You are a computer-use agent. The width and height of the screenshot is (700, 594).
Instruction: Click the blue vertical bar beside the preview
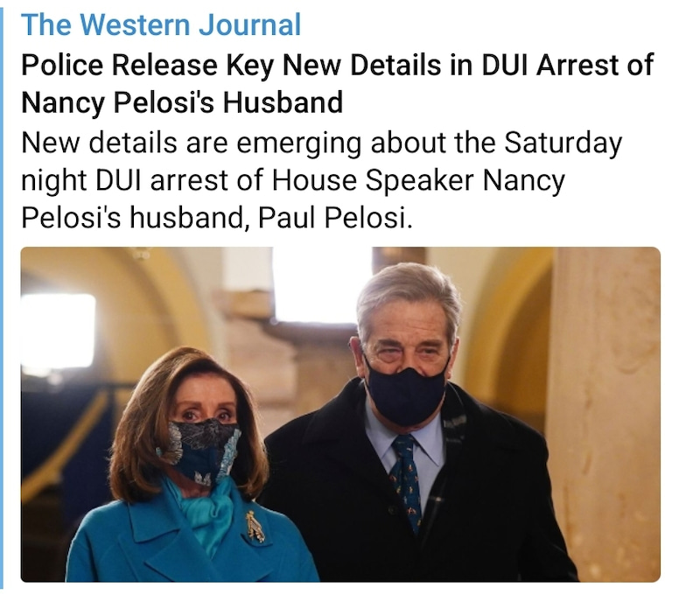click(x=2, y=297)
